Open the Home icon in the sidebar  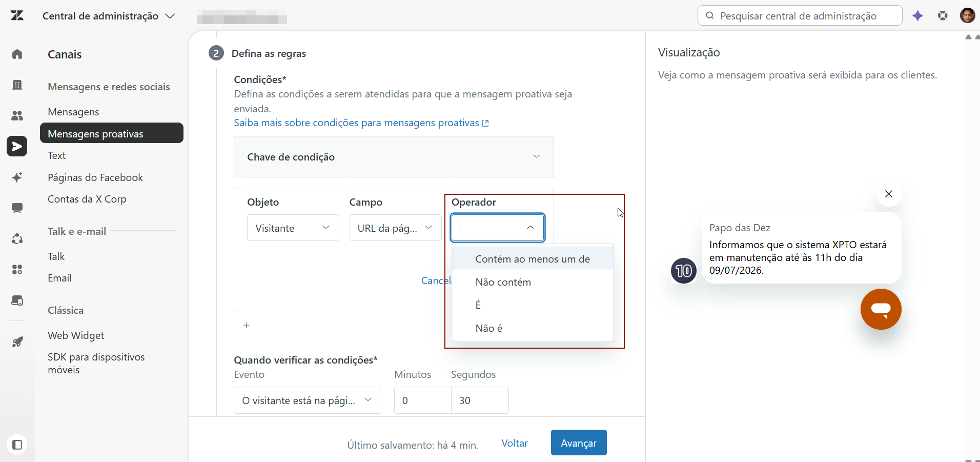pos(17,54)
